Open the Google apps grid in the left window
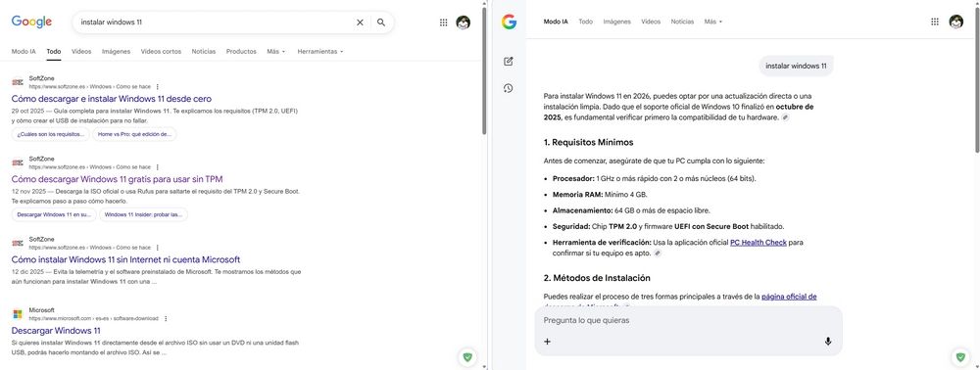Viewport: 980px width, 370px height. (443, 23)
